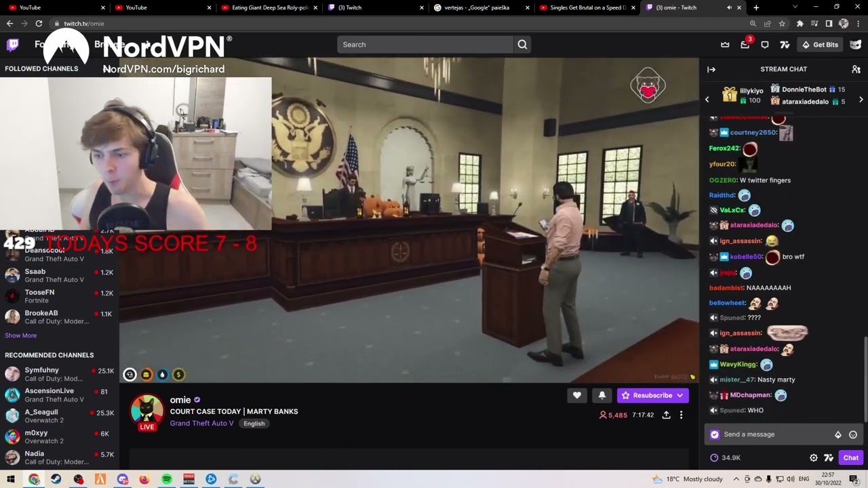Toggle notifications bell for omie
This screenshot has height=488, width=868.
coord(601,396)
